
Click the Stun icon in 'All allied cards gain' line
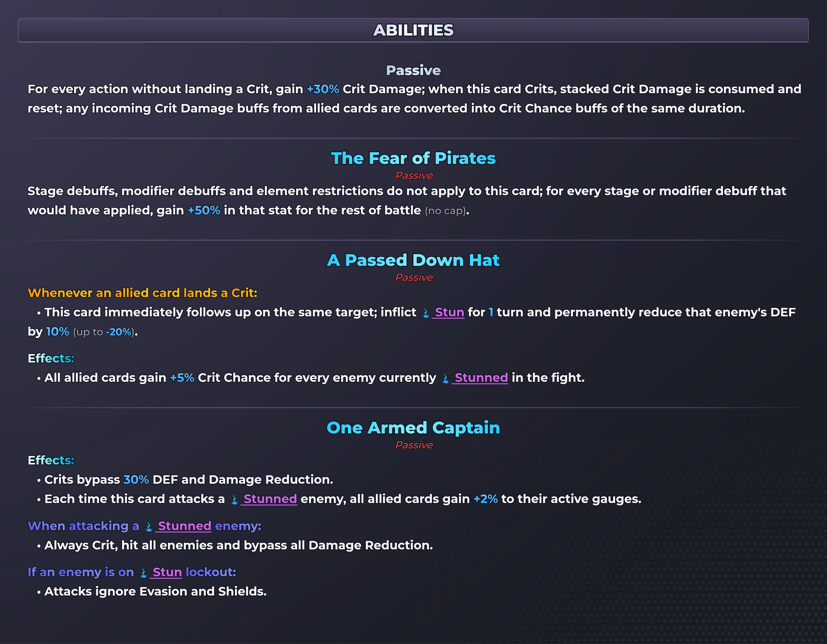point(446,378)
